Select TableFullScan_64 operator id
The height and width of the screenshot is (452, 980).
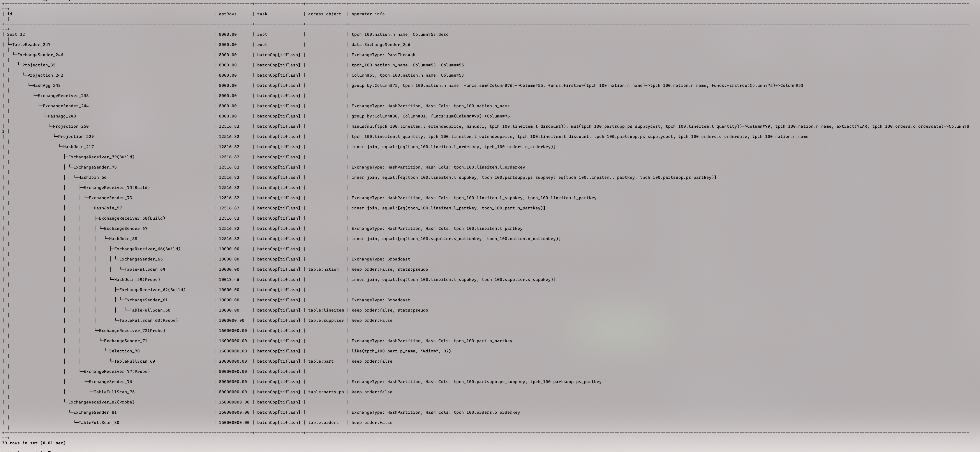tap(145, 270)
